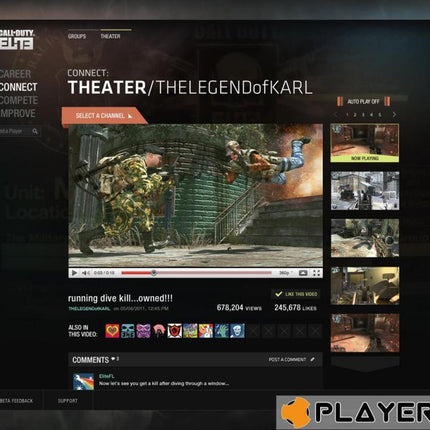Click Post A Comment link
Screen dimensions: 430x430
[287, 360]
